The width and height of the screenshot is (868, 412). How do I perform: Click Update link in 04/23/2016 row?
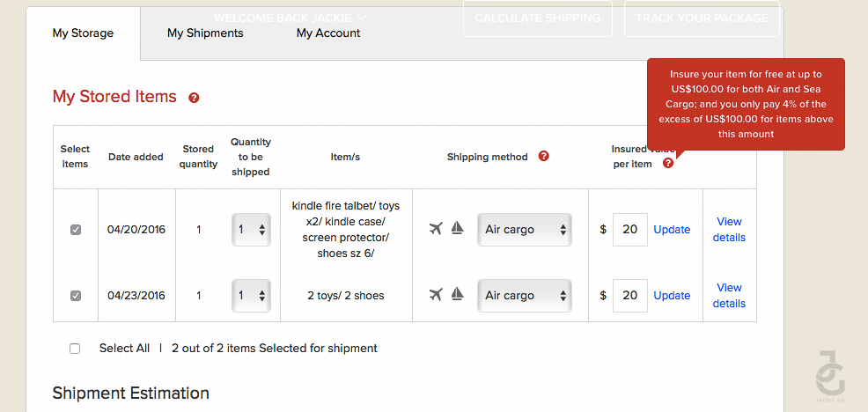[672, 296]
